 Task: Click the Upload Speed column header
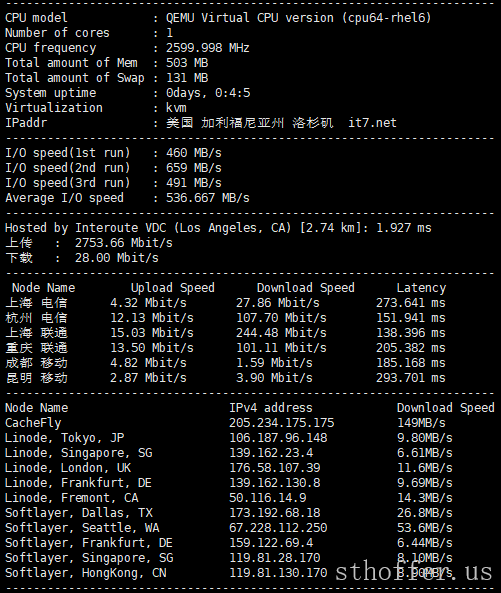172,288
